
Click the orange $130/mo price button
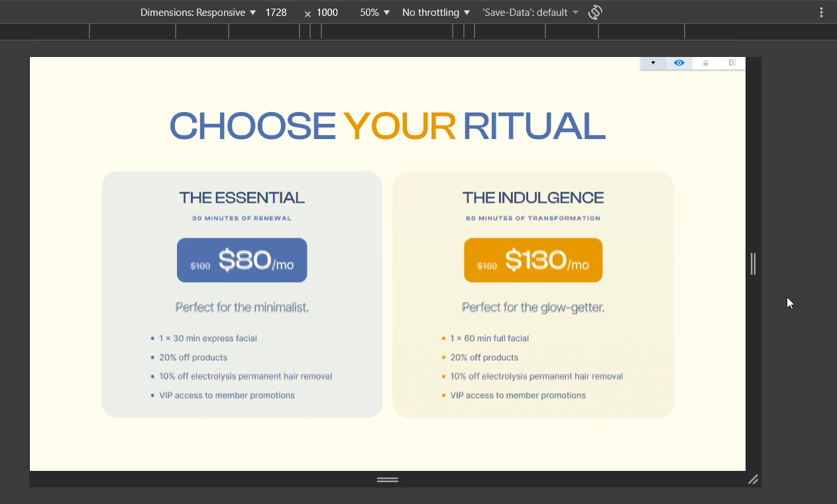533,260
